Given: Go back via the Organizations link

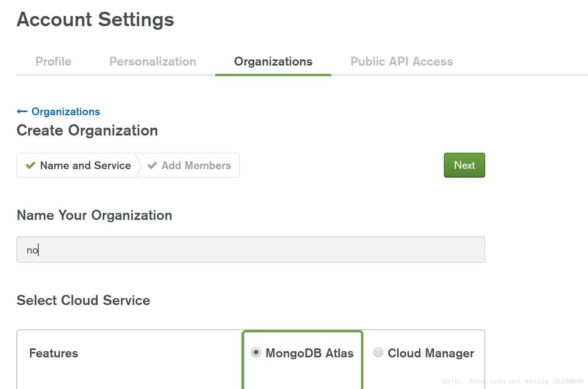Looking at the screenshot, I should [66, 112].
